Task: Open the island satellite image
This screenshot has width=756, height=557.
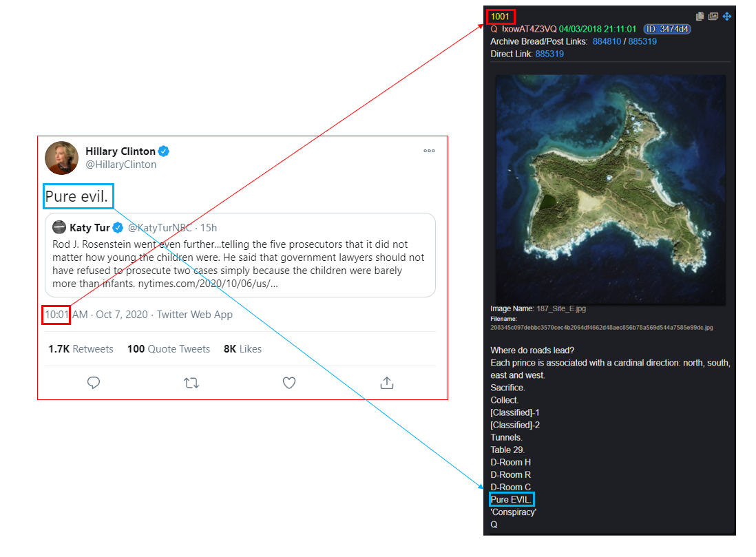Action: tap(611, 189)
